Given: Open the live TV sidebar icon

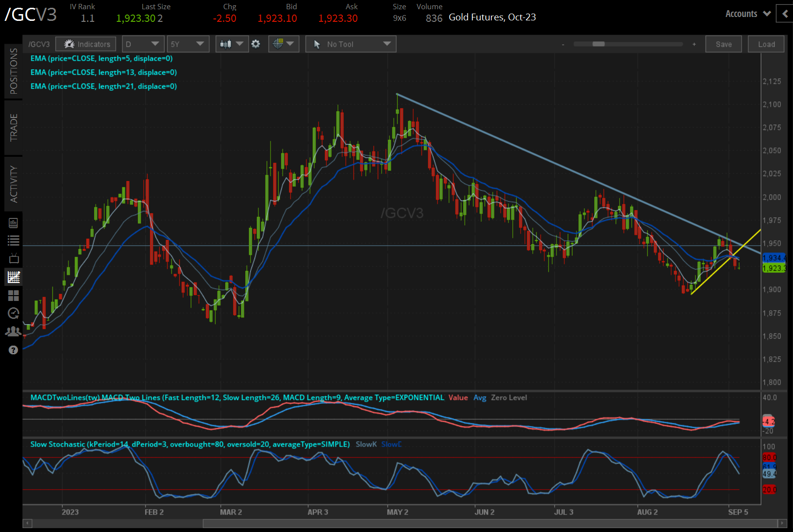Looking at the screenshot, I should 14,258.
